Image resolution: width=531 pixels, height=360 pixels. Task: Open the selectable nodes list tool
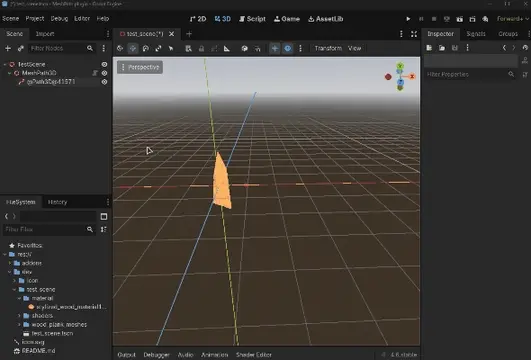pyautogui.click(x=188, y=48)
